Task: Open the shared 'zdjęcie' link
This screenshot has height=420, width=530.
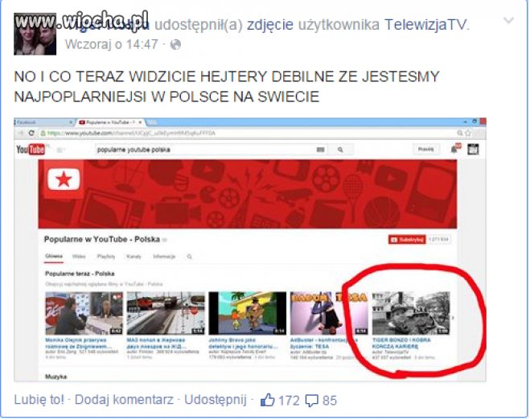Action: (x=269, y=24)
